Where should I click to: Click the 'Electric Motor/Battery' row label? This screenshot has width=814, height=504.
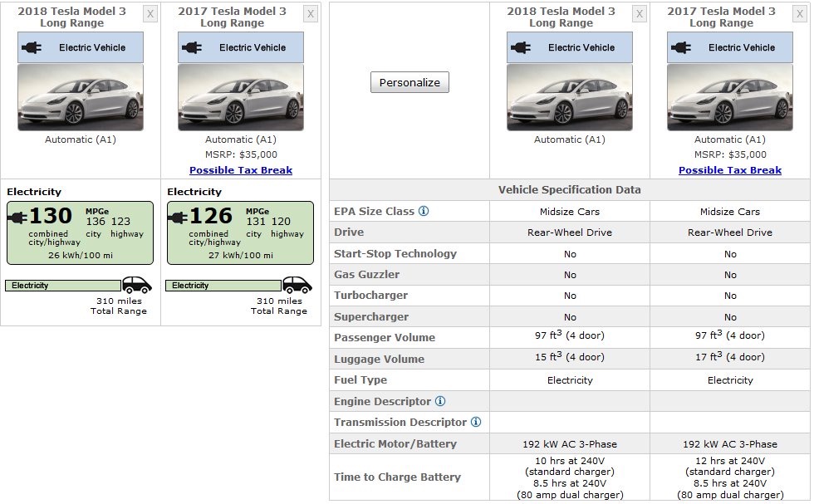(395, 443)
